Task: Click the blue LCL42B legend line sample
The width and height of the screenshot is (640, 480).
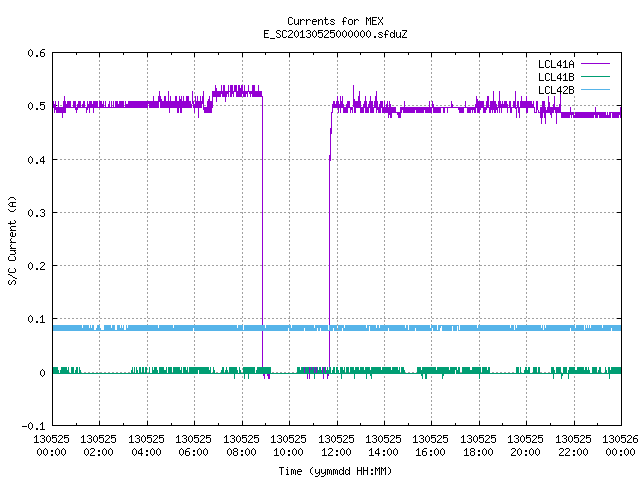Action: (x=595, y=89)
